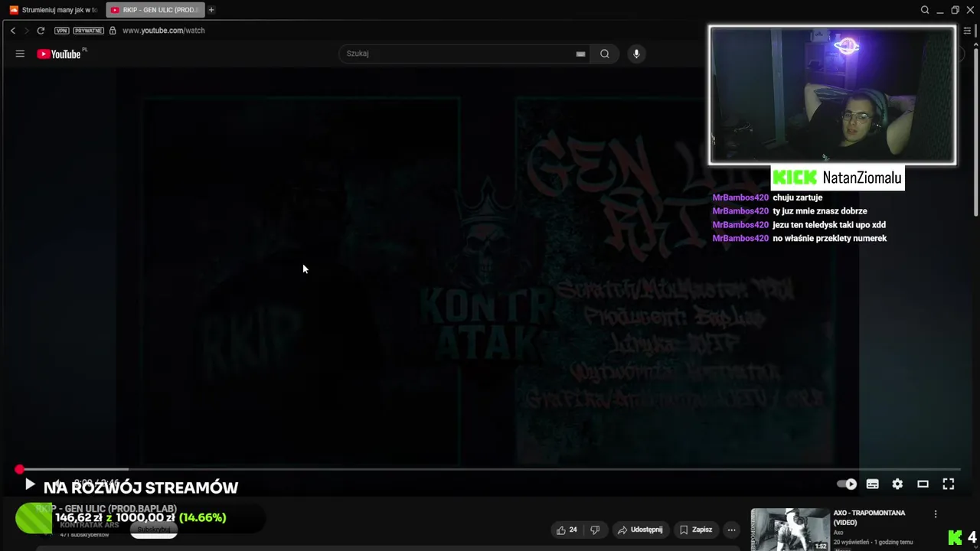Viewport: 980px width, 551px height.
Task: Turn on subtitles in the player
Action: pos(872,484)
